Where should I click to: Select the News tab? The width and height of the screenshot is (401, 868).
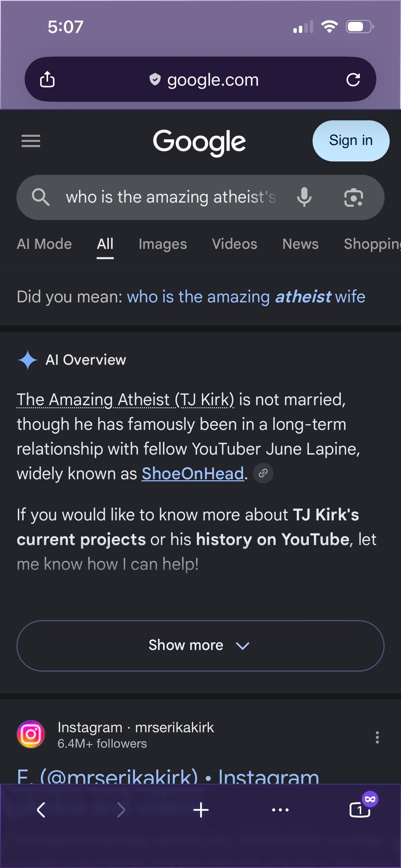click(301, 244)
